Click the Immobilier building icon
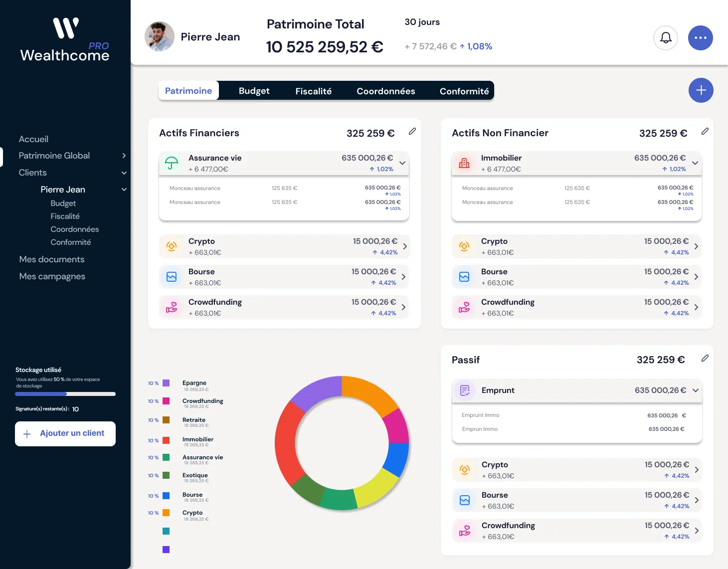This screenshot has height=569, width=728. [x=464, y=163]
